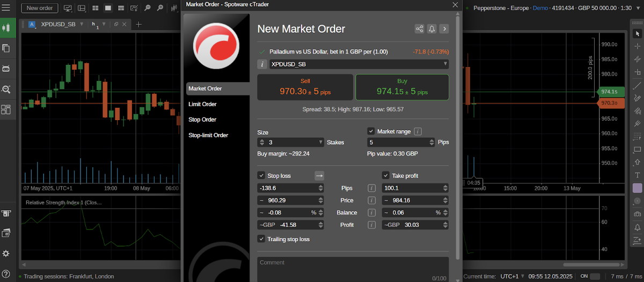The image size is (644, 282).
Task: Uncheck the Stop loss checkbox
Action: click(261, 175)
